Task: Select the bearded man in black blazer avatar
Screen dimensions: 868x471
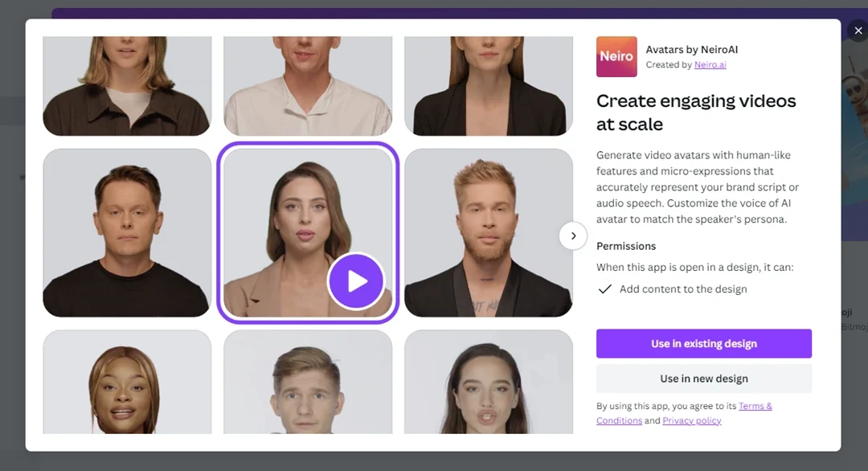Action: click(x=489, y=232)
